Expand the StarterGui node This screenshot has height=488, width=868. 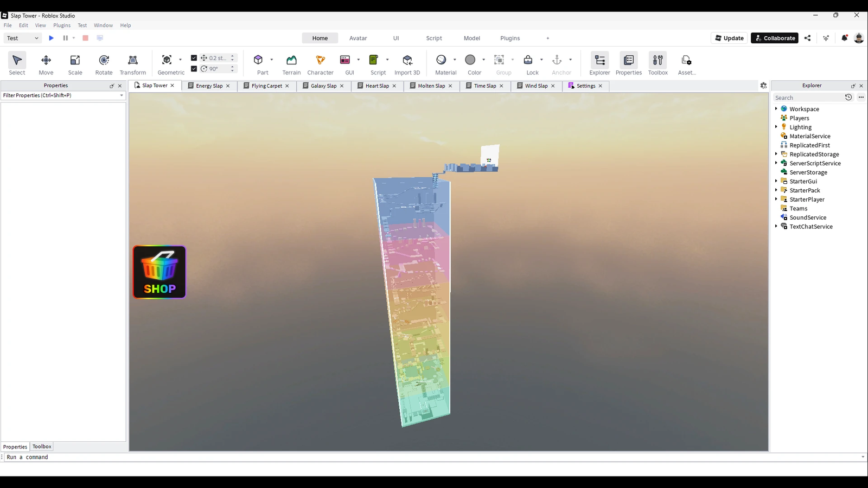[776, 181]
